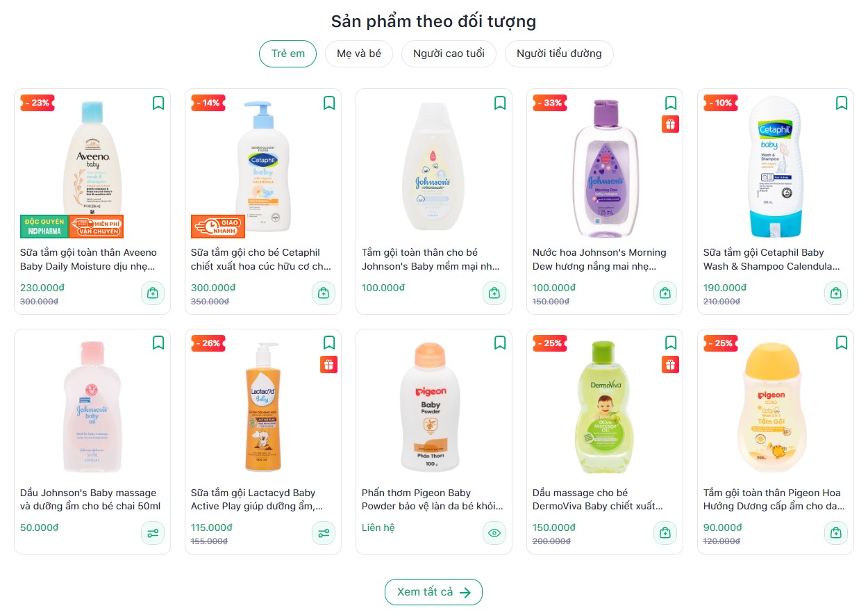
Task: Bookmark the Aveeno Baby Daily Moisture product
Action: (158, 103)
